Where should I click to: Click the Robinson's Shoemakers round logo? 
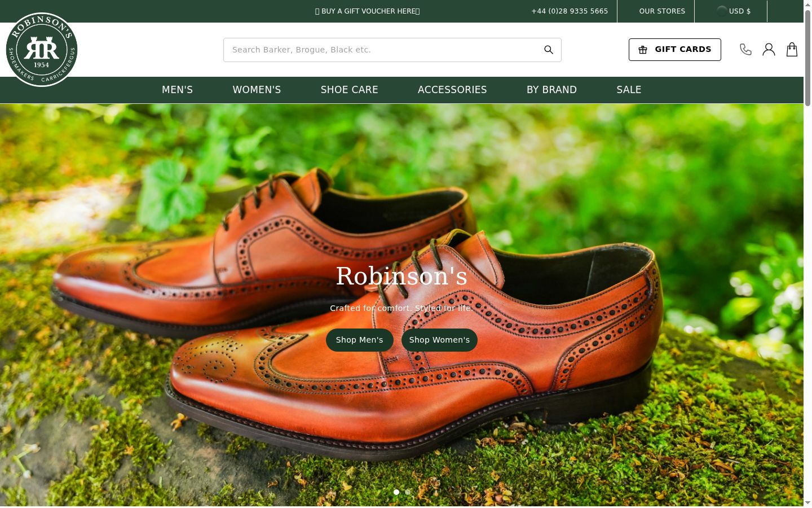coord(42,50)
